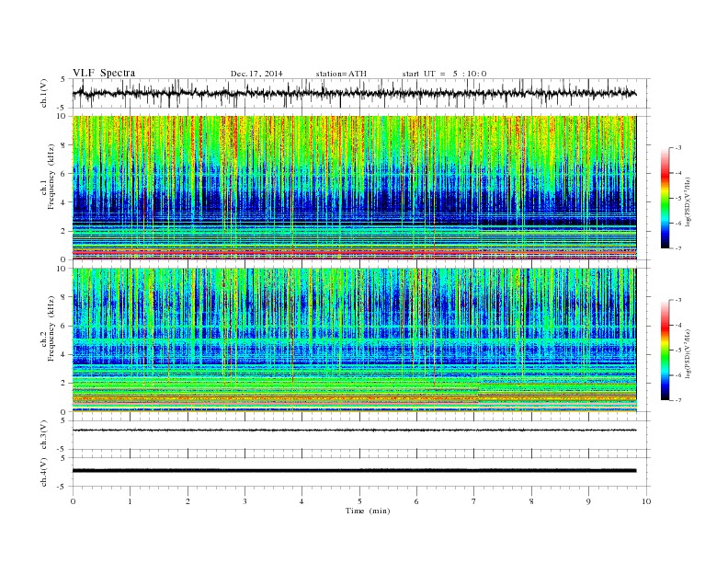
Task: Click the ch.3 voltage waveform trace
Action: (354, 431)
